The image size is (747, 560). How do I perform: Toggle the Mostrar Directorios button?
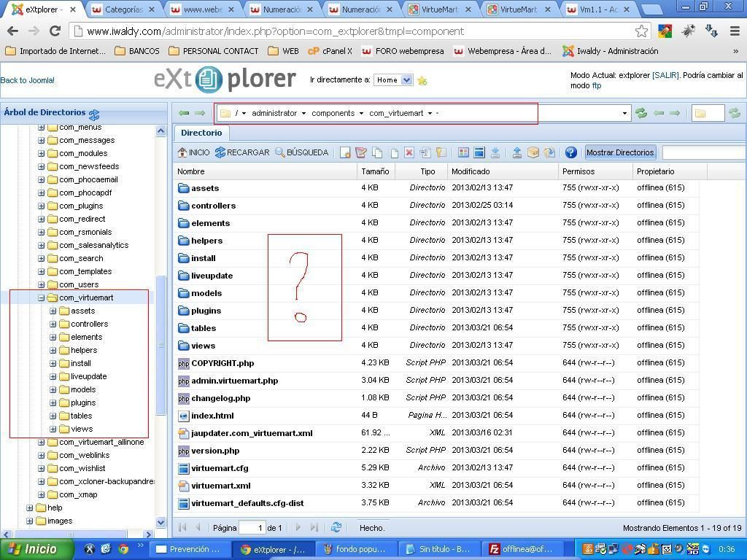(620, 152)
